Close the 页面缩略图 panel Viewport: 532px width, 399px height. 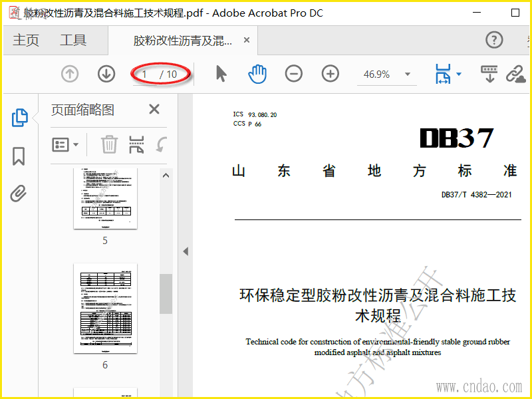(x=154, y=109)
